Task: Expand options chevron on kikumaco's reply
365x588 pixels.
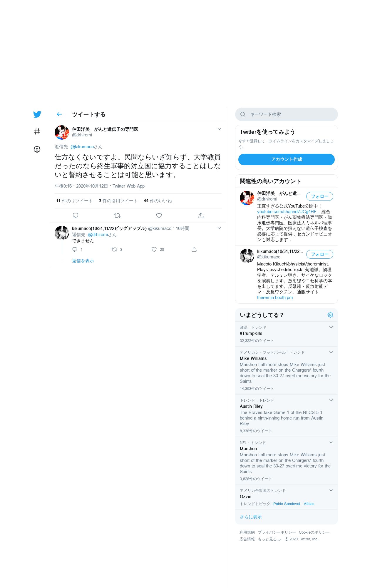Action: tap(219, 228)
